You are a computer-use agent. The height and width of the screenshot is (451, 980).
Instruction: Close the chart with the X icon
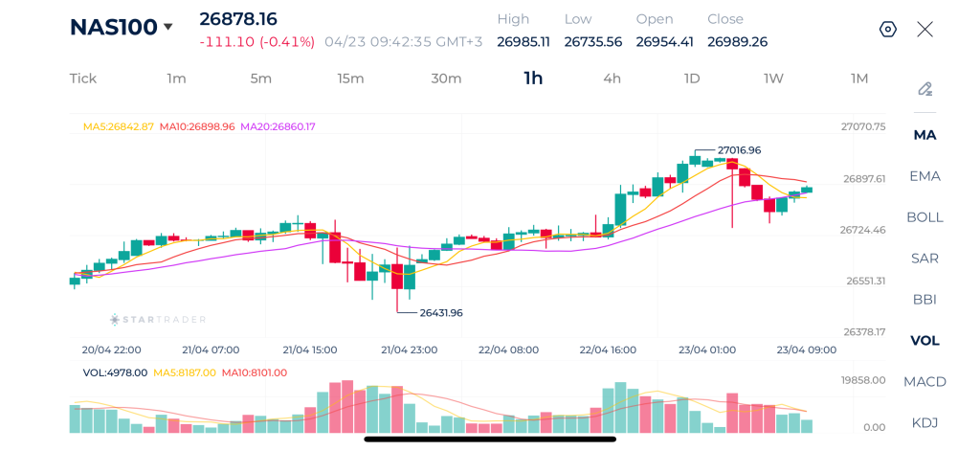point(924,29)
